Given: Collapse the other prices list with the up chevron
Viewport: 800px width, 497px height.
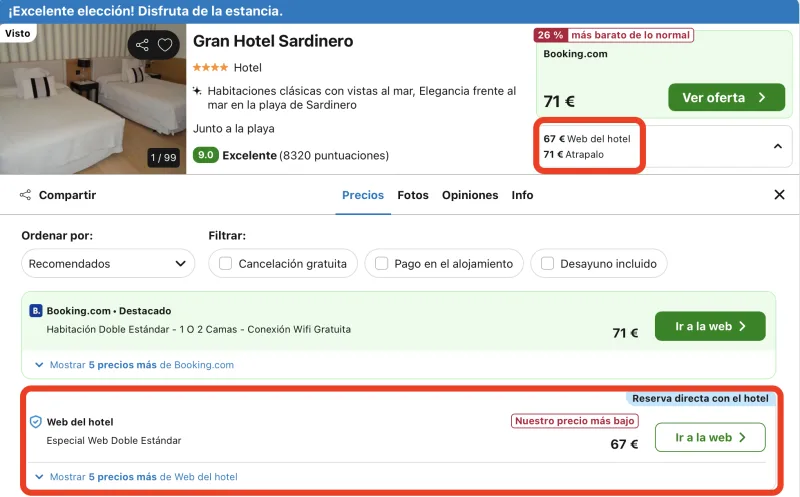Looking at the screenshot, I should point(778,146).
